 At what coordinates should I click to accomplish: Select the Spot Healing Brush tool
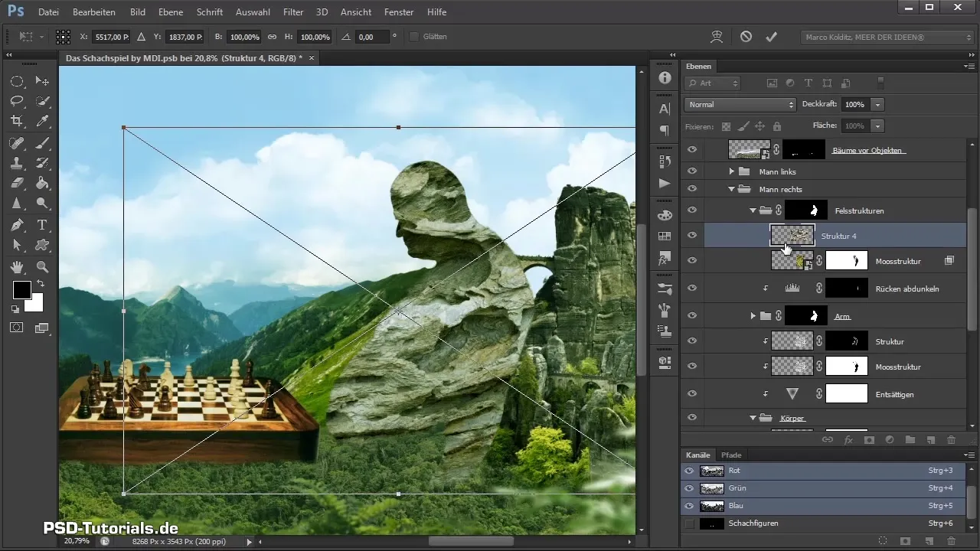(17, 142)
